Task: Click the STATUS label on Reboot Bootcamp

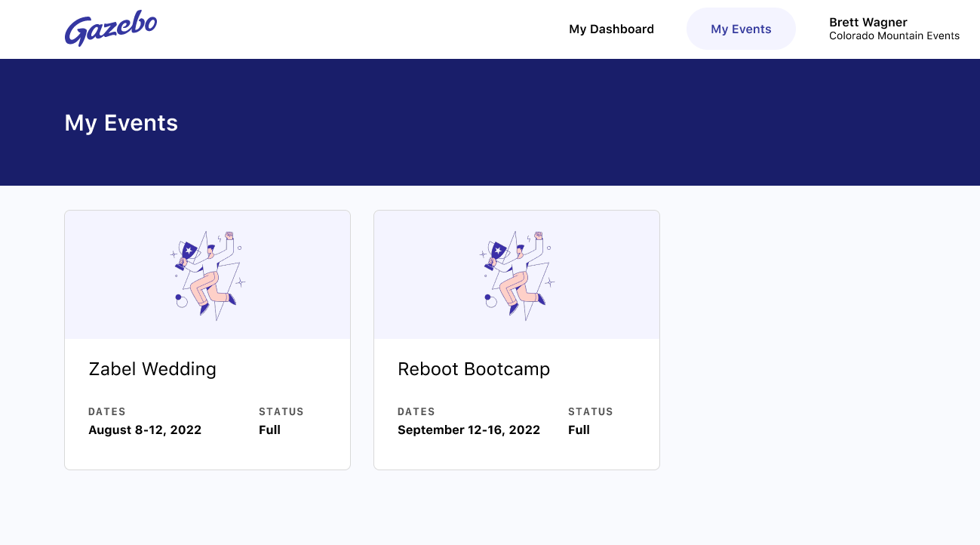Action: pos(591,412)
